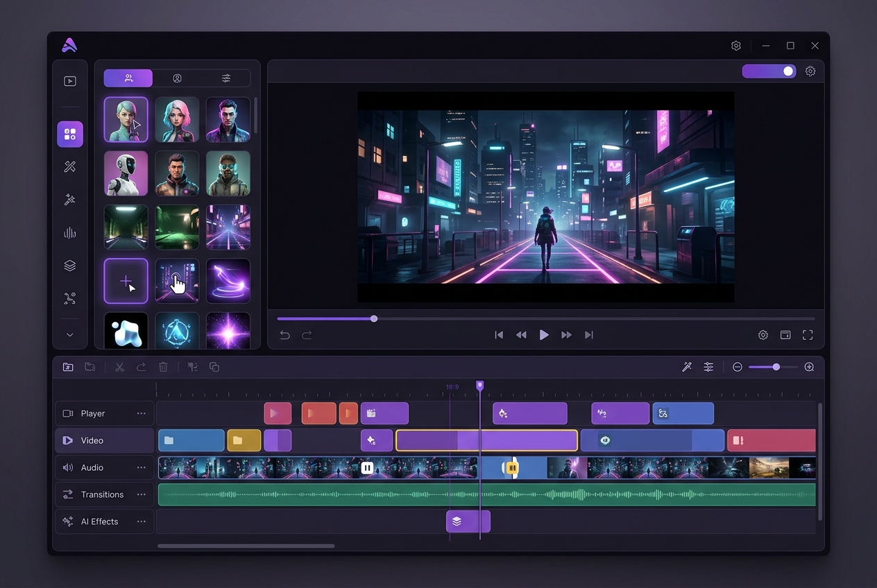Open preview settings gear beside the toggle
877x588 pixels.
coord(810,71)
